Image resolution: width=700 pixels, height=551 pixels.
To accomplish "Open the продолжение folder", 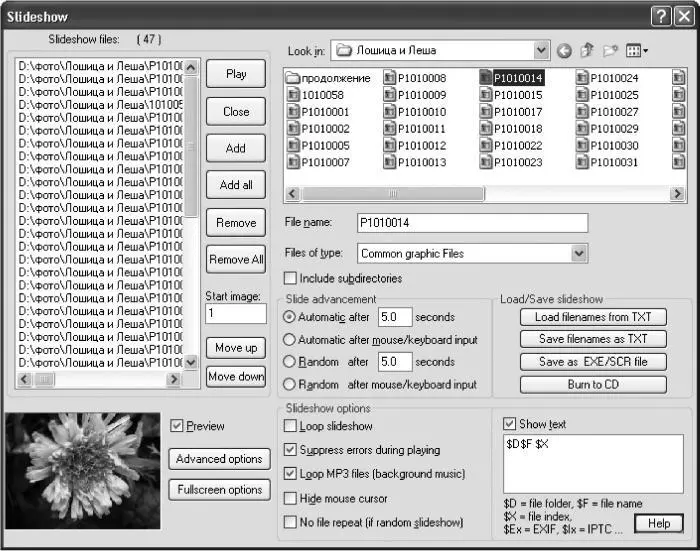I will (328, 78).
